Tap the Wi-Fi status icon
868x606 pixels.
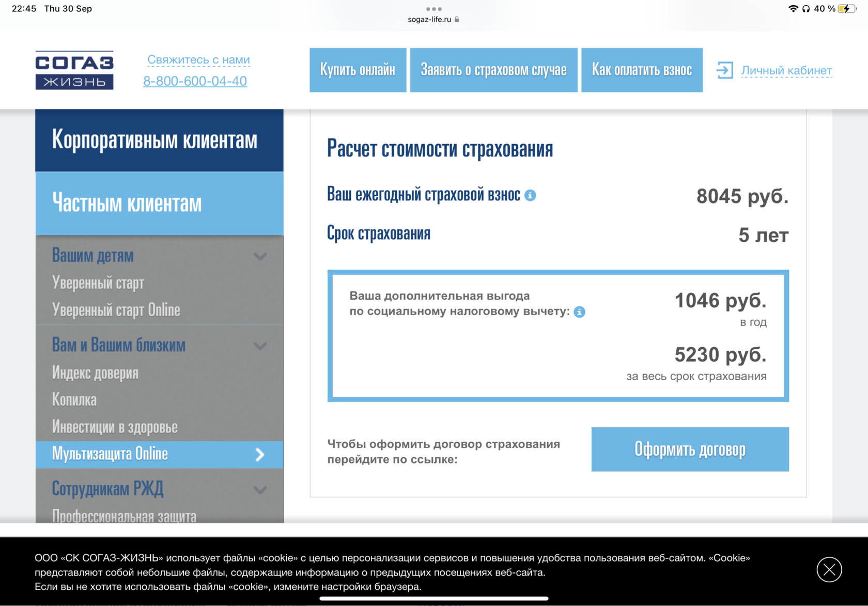tap(793, 9)
